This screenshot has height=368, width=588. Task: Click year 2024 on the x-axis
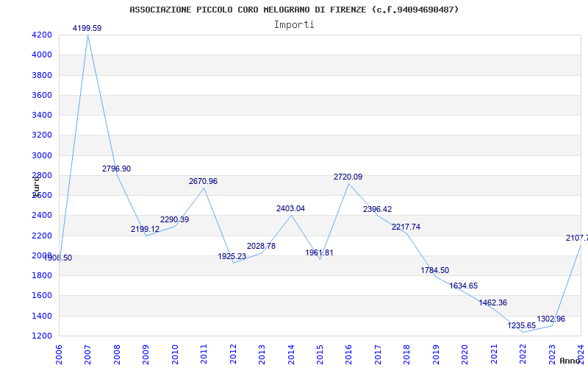(x=581, y=353)
